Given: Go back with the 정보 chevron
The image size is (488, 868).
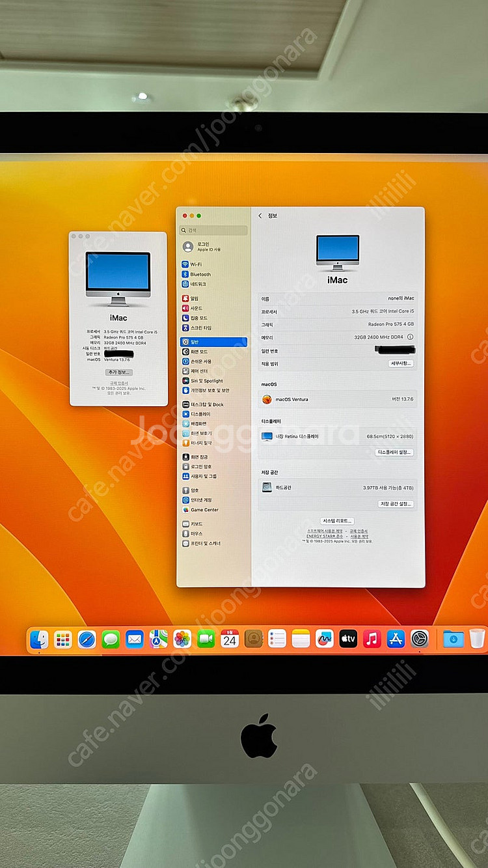Looking at the screenshot, I should (x=261, y=216).
